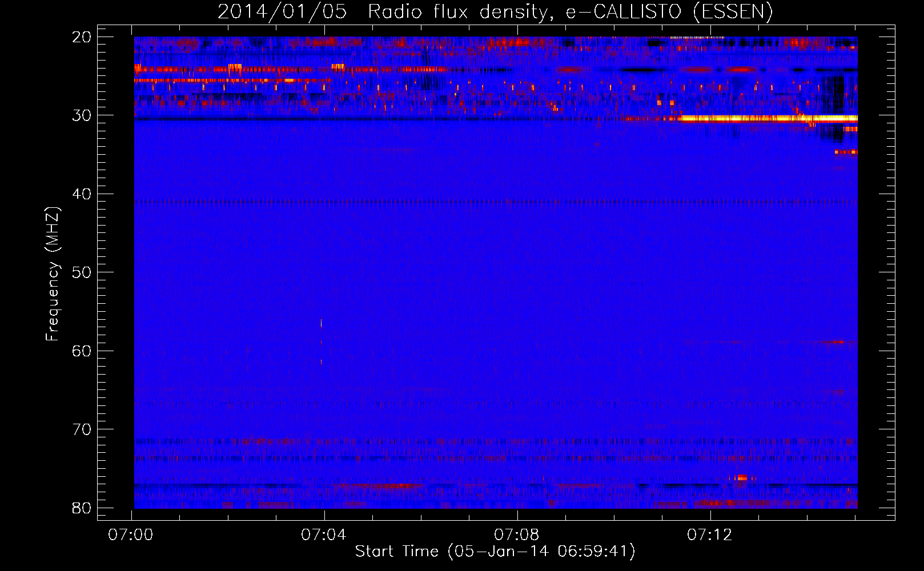Click the 'Start Time (05-Jan-14 06:59:41)' label

[495, 552]
